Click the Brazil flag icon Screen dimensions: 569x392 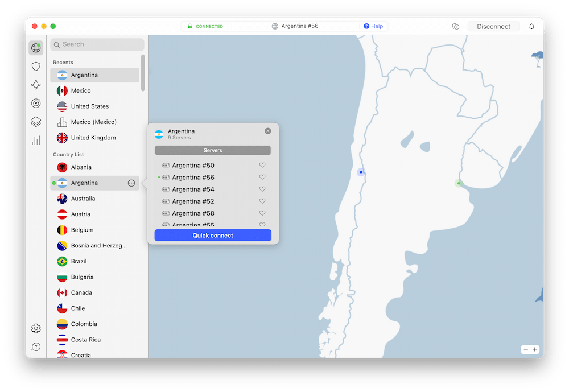(x=62, y=261)
